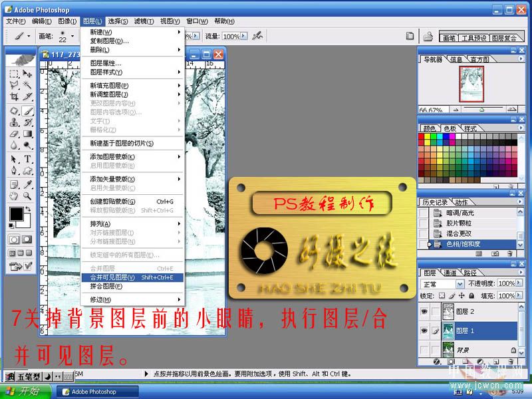Image resolution: width=532 pixels, height=399 pixels.
Task: Pick the red swatch in Swatches panel
Action: [422, 137]
